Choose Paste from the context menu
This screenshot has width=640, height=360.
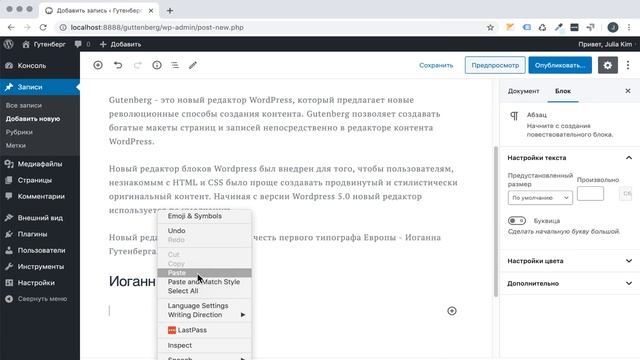204,273
